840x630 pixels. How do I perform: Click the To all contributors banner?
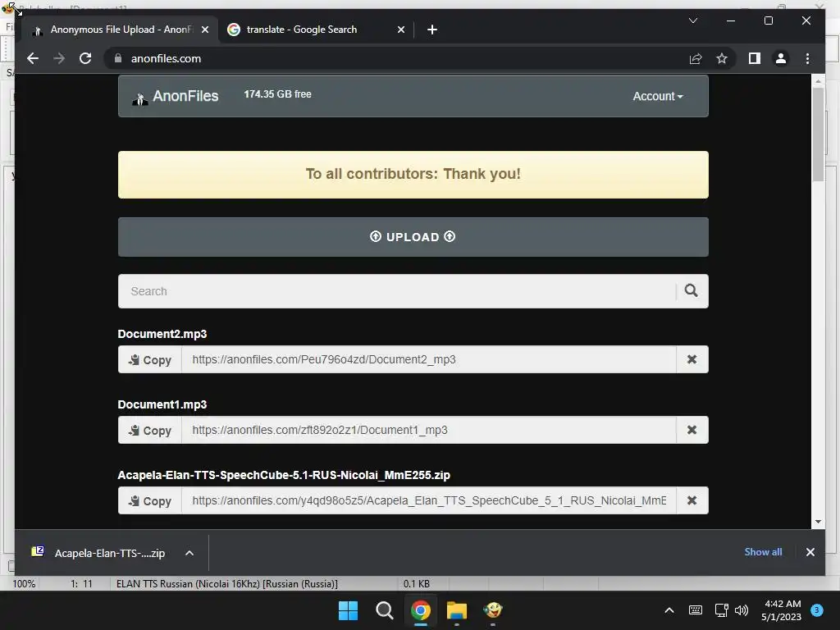413,175
